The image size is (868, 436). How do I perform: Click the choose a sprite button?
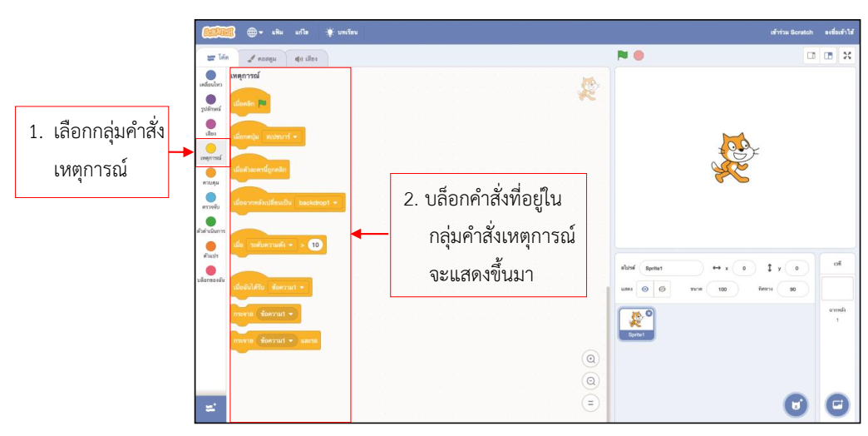796,404
